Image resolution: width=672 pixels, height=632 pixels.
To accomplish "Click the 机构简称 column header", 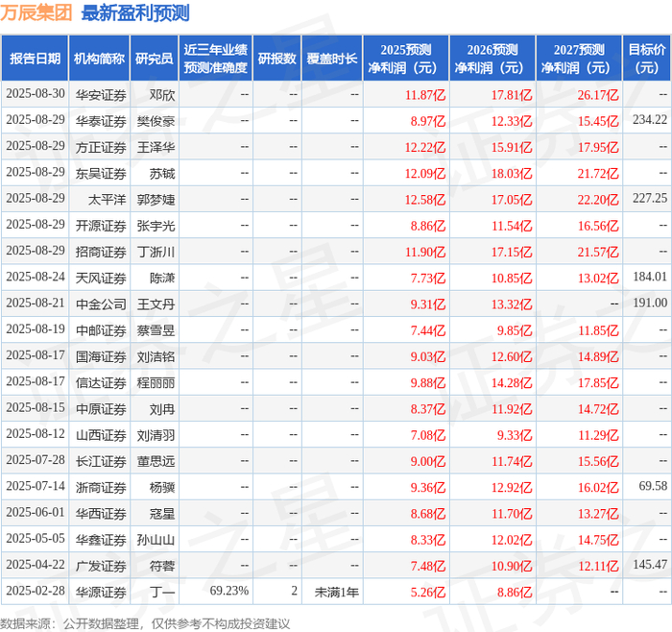I will (x=99, y=59).
